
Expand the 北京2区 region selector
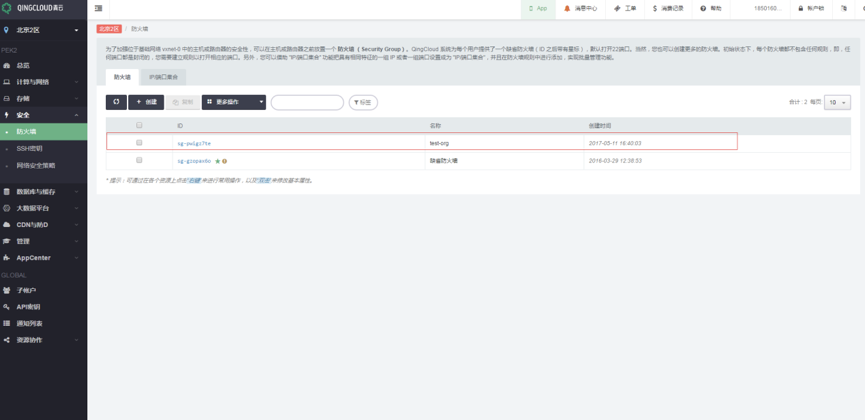click(x=43, y=30)
